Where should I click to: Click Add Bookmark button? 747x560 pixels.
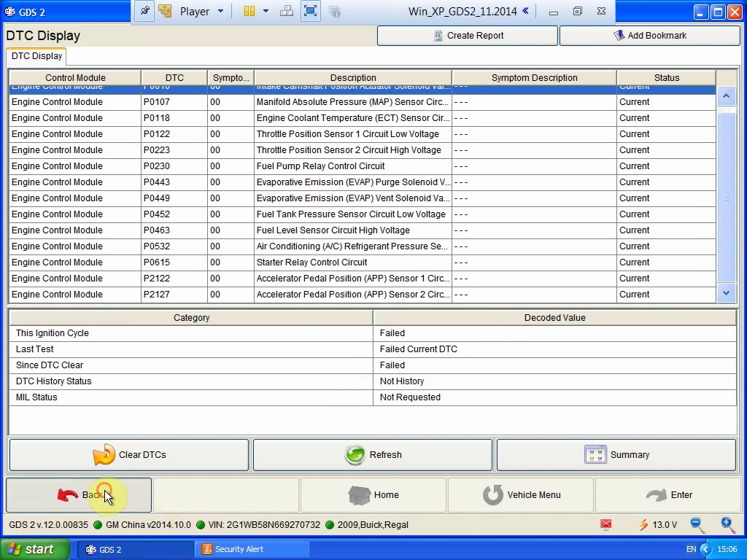[x=649, y=36]
